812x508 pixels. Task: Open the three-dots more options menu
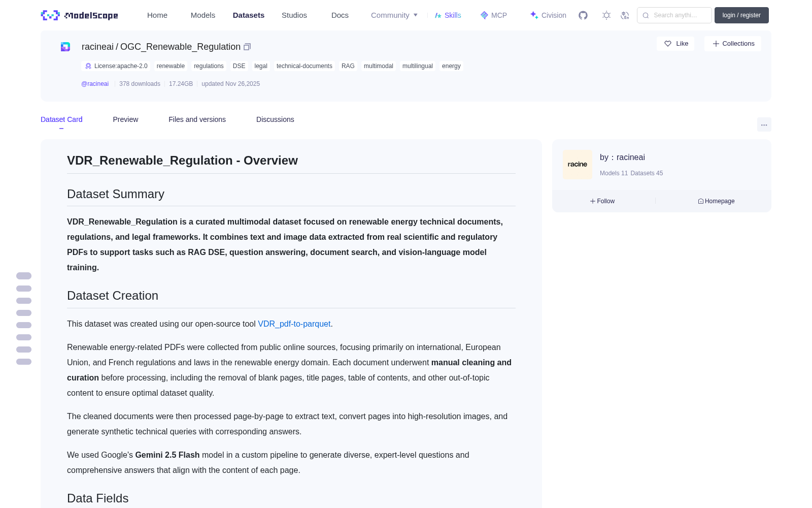pyautogui.click(x=764, y=124)
